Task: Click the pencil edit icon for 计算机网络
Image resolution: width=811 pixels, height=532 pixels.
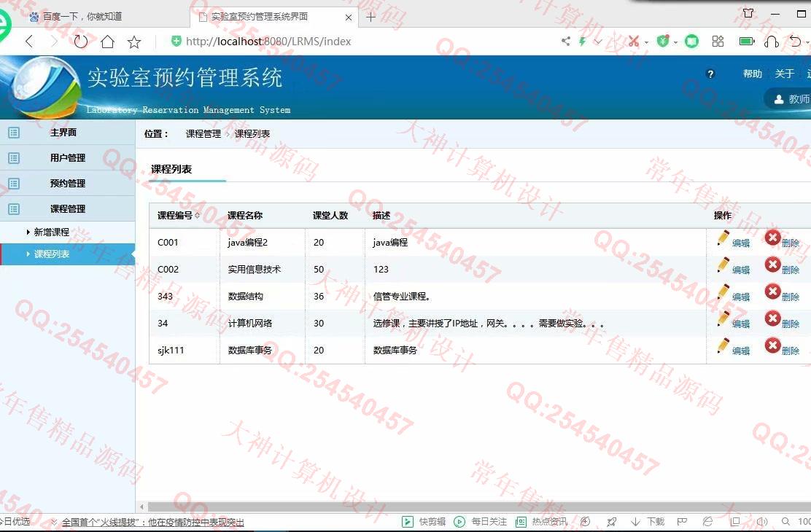Action: (x=723, y=319)
